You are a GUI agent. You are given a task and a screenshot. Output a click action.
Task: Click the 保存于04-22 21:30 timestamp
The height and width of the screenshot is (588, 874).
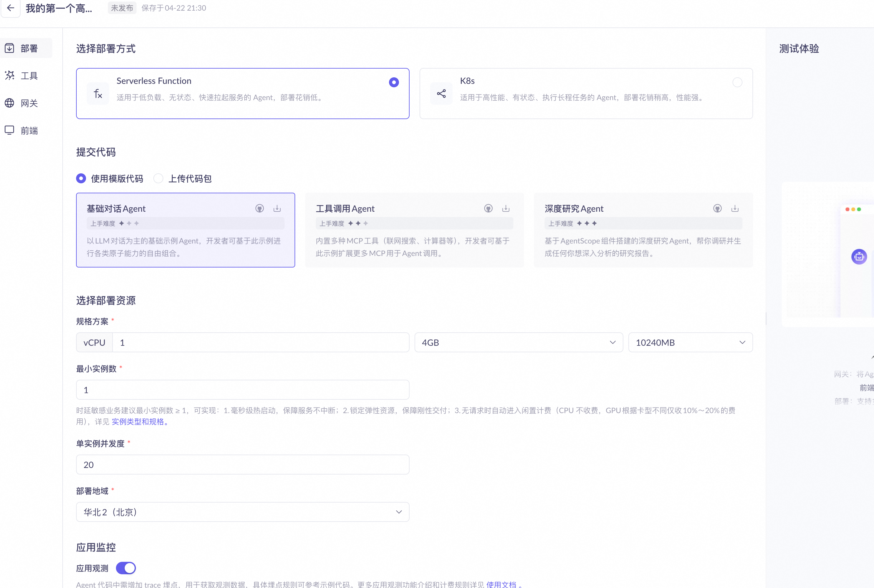click(x=174, y=8)
